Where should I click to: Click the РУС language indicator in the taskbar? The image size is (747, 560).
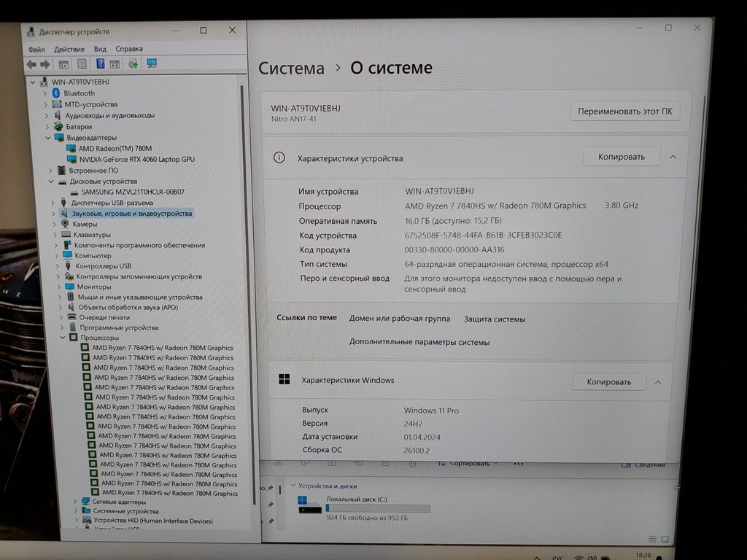click(x=558, y=558)
